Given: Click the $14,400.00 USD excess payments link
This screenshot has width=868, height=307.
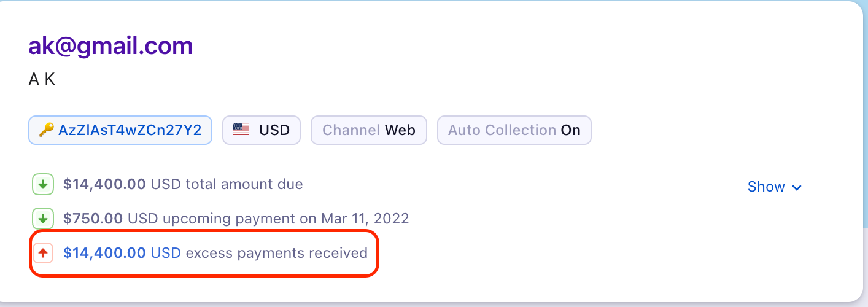Looking at the screenshot, I should tap(122, 253).
